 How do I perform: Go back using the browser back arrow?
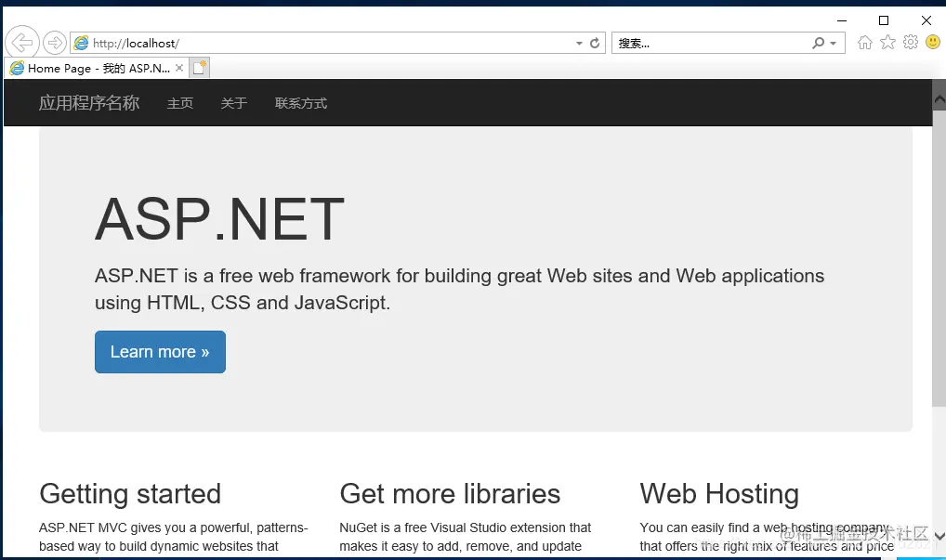[22, 43]
